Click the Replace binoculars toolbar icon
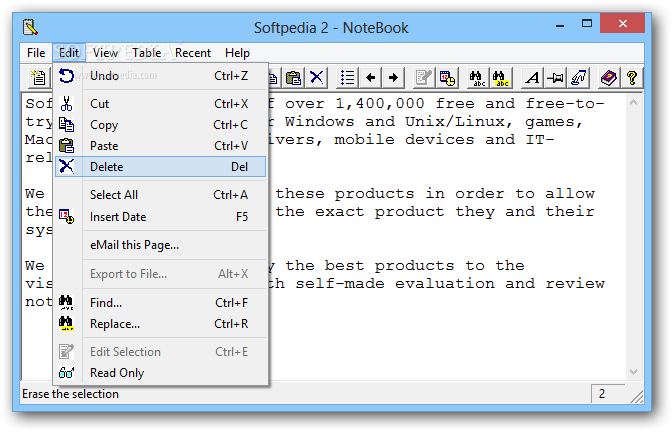 pos(501,78)
